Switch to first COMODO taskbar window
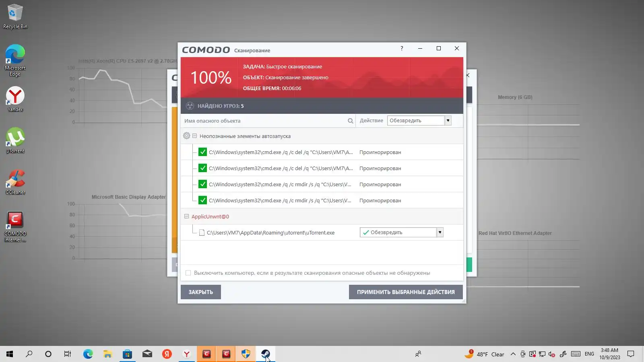 [x=206, y=354]
